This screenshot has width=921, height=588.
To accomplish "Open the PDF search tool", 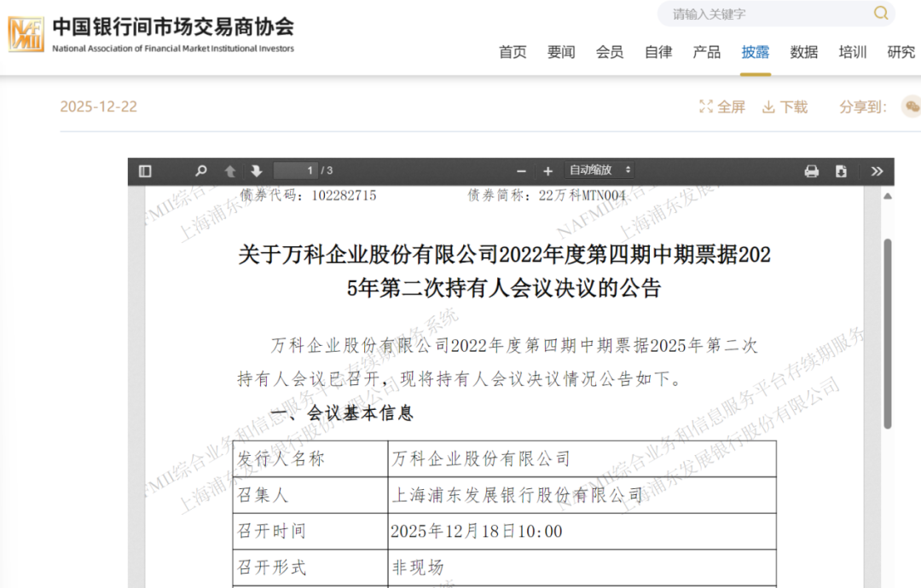I will (200, 170).
